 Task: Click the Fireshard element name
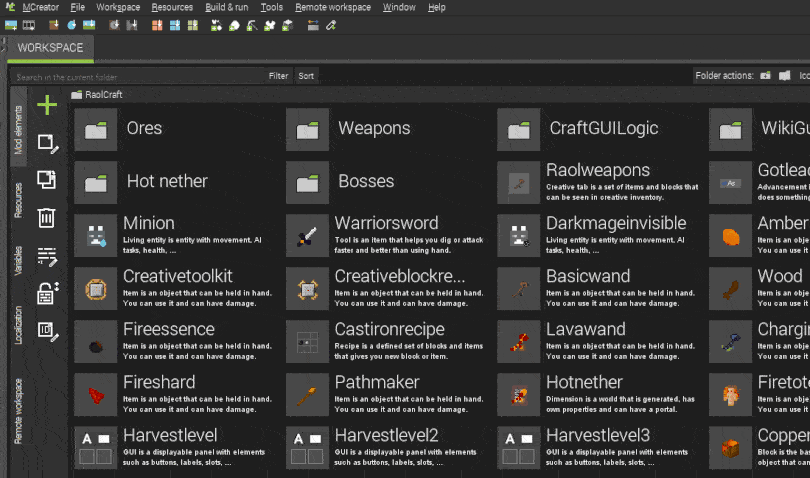pos(159,382)
